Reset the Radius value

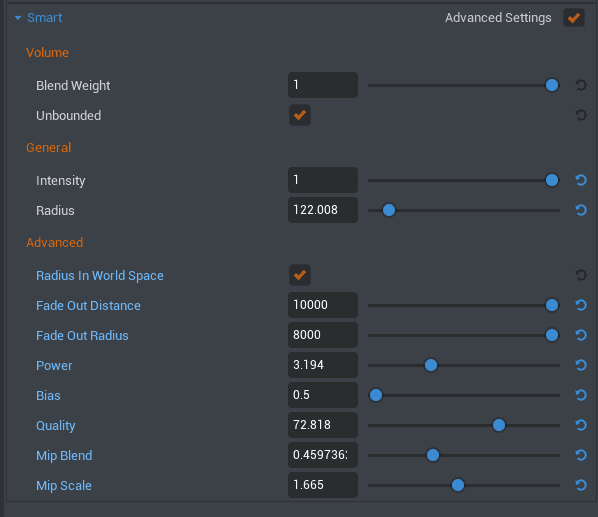point(581,210)
